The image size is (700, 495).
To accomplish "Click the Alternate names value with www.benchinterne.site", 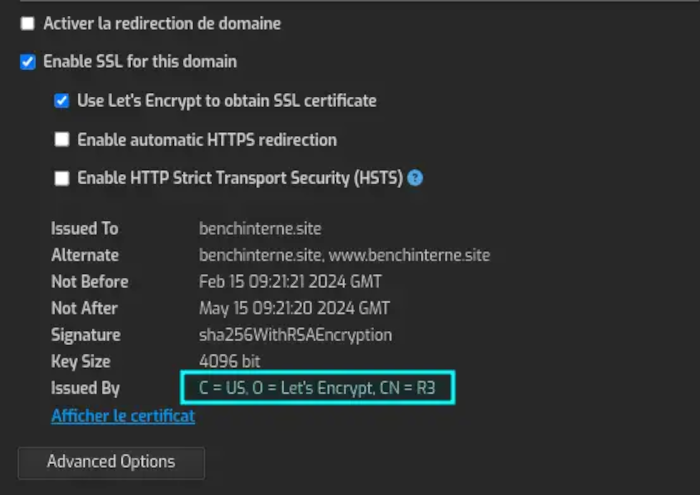I will tap(344, 255).
